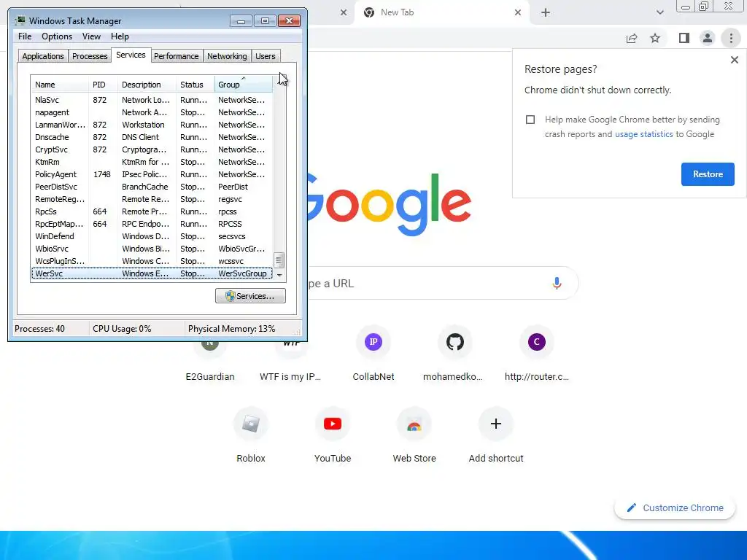Sort services by Description column

(147, 85)
